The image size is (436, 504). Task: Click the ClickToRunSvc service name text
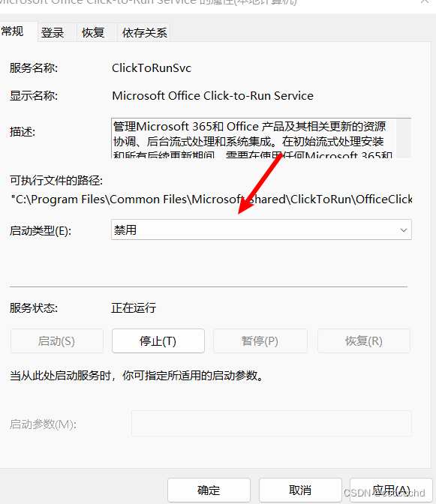pyautogui.click(x=152, y=68)
